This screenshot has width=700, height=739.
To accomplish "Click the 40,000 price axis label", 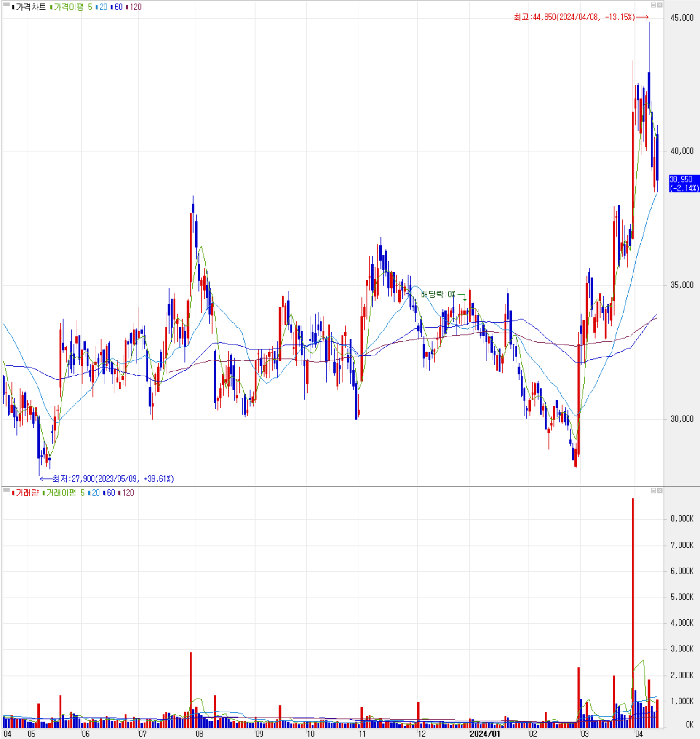I will pos(682,151).
